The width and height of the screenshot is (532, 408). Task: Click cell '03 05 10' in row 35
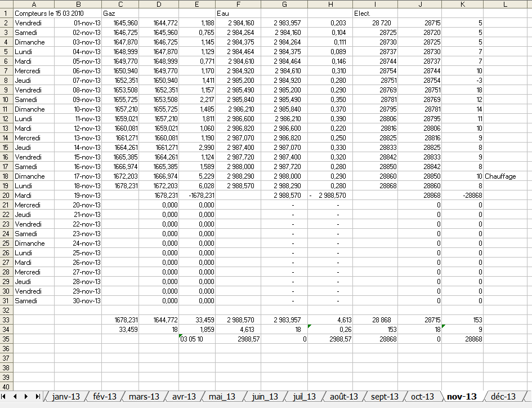(197, 339)
